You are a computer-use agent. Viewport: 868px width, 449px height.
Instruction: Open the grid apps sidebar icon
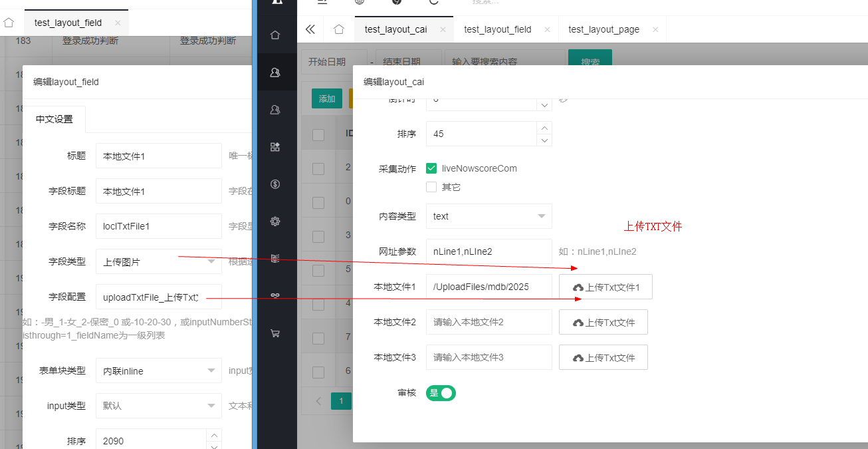click(275, 147)
